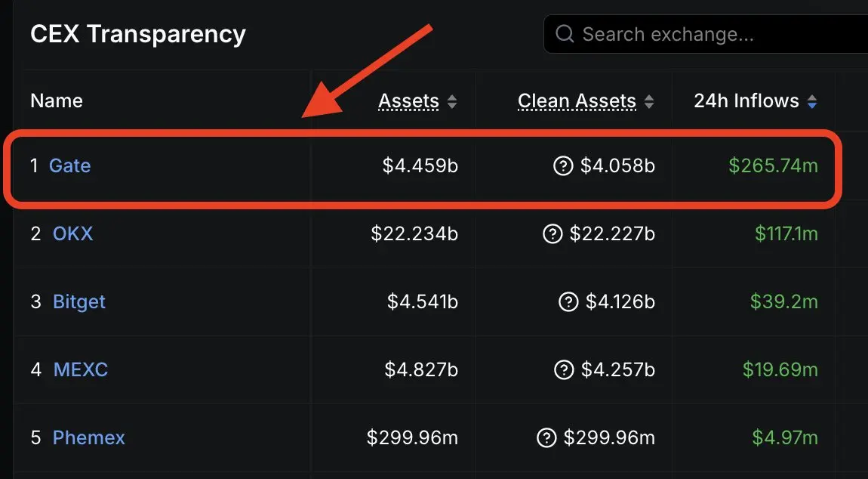The width and height of the screenshot is (868, 479).
Task: Click the question mark icon beside OKX's clean assets
Action: click(x=553, y=234)
